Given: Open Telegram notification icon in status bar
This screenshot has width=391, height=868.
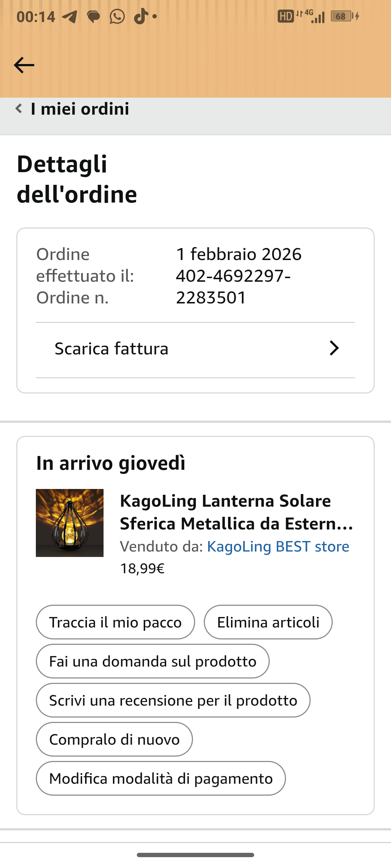Looking at the screenshot, I should point(70,17).
